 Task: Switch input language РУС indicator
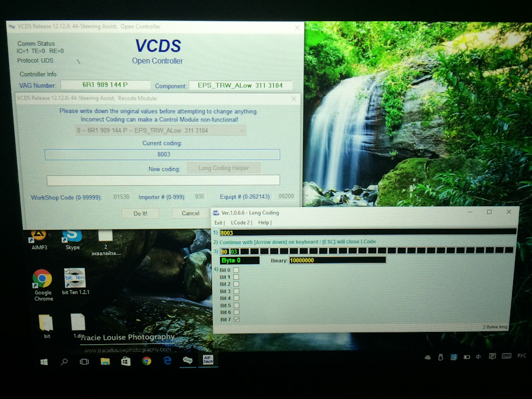pyautogui.click(x=522, y=356)
